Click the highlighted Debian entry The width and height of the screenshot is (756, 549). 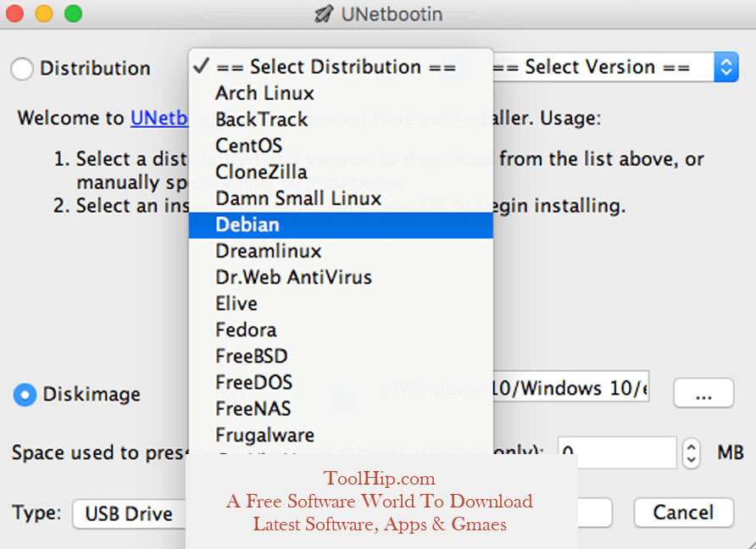(x=341, y=225)
